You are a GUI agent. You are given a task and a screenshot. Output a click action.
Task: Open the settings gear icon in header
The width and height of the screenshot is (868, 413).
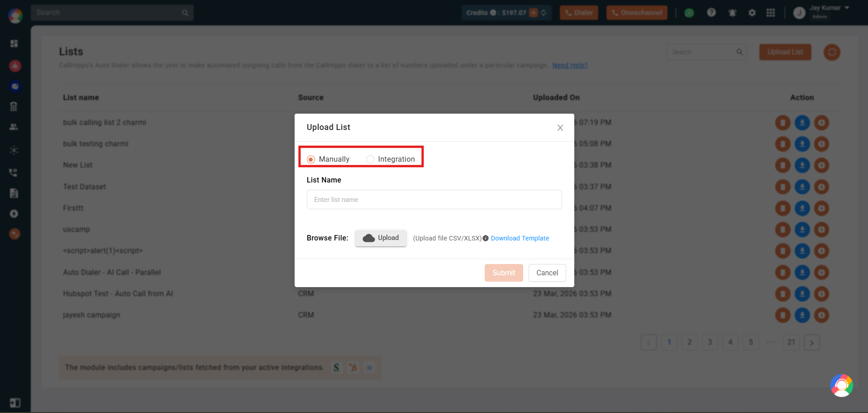coord(752,13)
